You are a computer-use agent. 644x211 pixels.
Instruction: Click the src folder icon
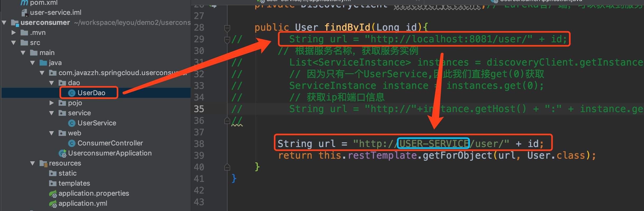(24, 43)
